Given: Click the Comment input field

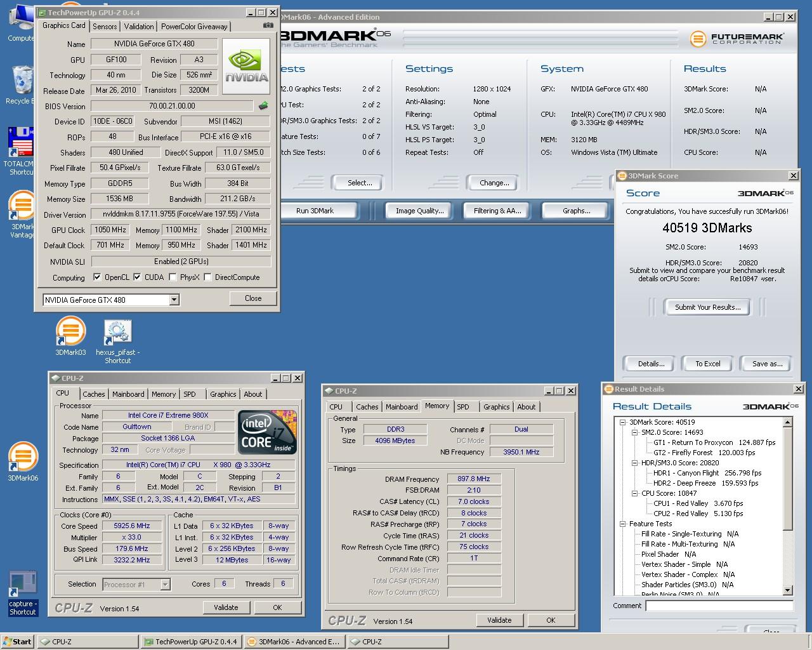Looking at the screenshot, I should tap(719, 606).
